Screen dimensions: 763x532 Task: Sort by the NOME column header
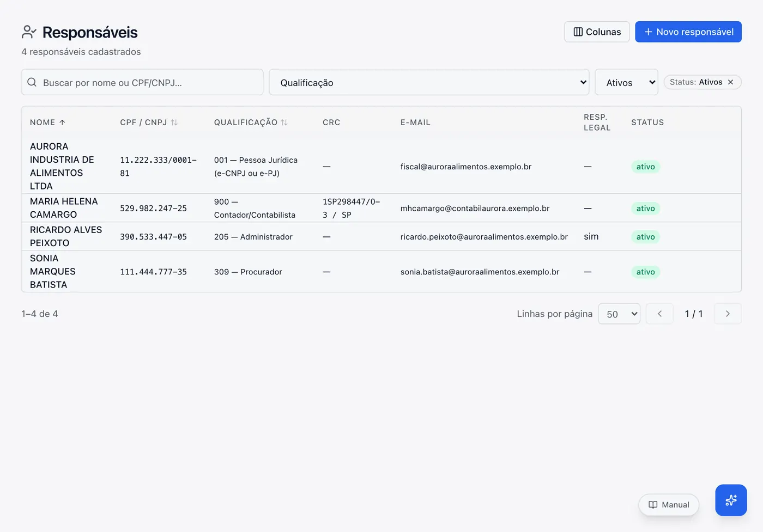point(47,123)
